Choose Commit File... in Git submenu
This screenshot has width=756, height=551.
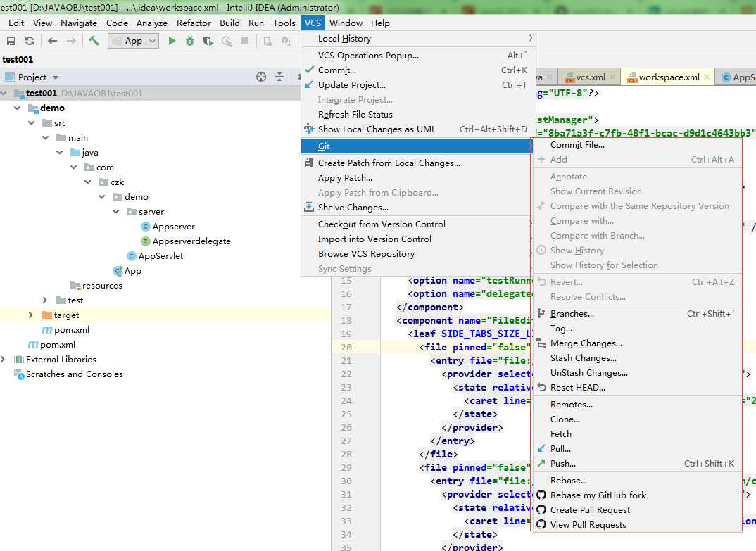coord(636,145)
